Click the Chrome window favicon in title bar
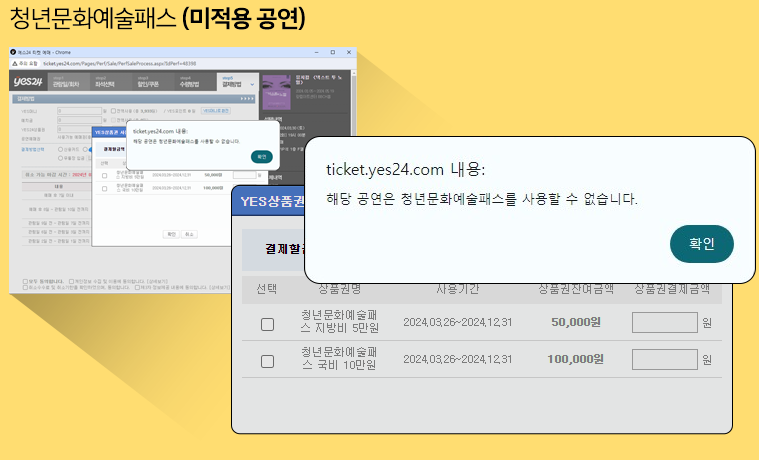This screenshot has width=759, height=460. [13, 52]
